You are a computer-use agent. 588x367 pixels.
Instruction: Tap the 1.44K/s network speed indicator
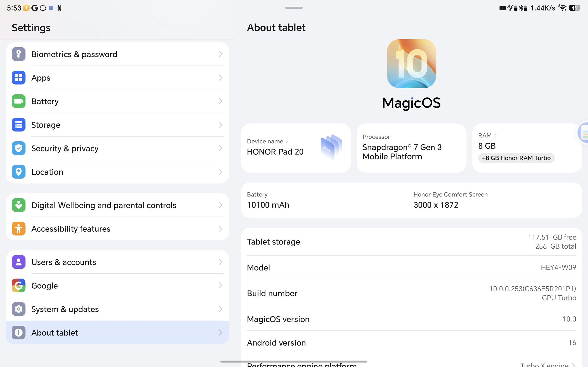pos(543,8)
